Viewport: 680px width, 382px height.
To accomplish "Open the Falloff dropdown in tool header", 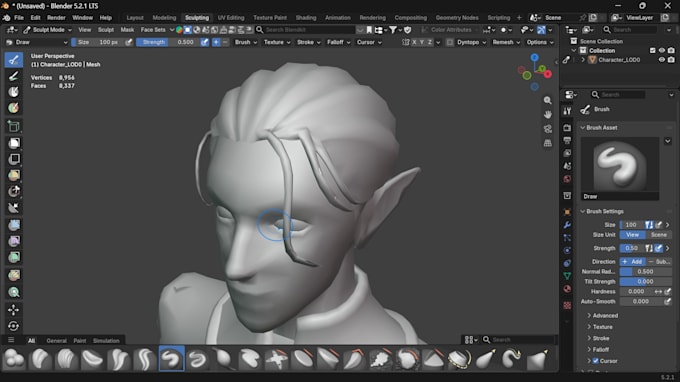I will tap(338, 42).
